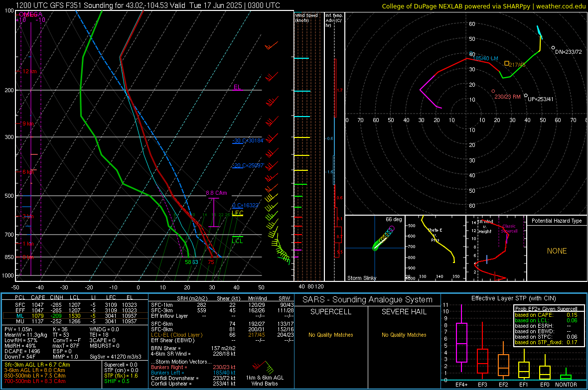The image size is (588, 390).
Task: Click the Wind Speed (knots) panel header
Action: [306, 17]
